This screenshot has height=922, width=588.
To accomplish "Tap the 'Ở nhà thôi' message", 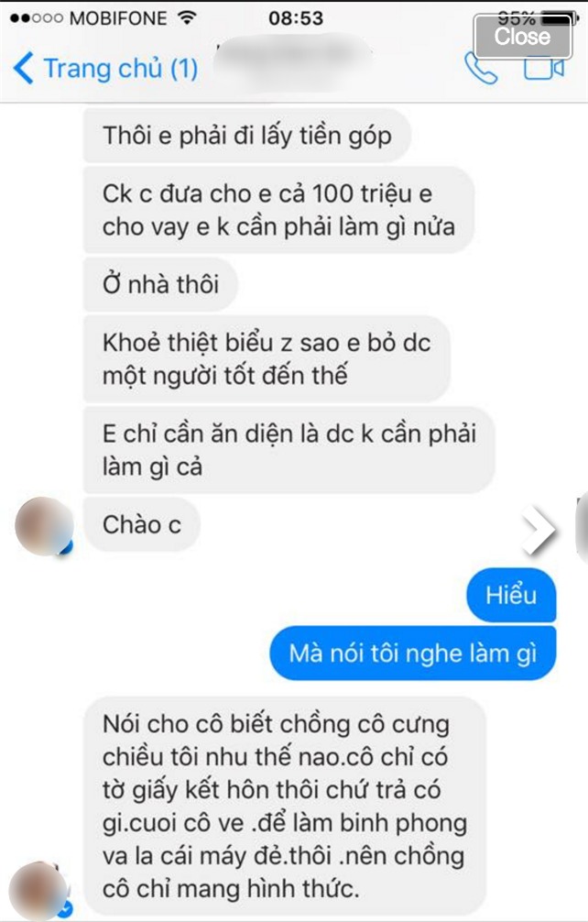I will pyautogui.click(x=160, y=285).
